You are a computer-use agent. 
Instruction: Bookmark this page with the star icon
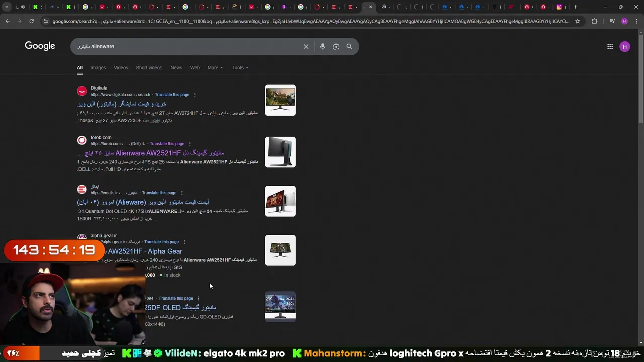tap(578, 21)
